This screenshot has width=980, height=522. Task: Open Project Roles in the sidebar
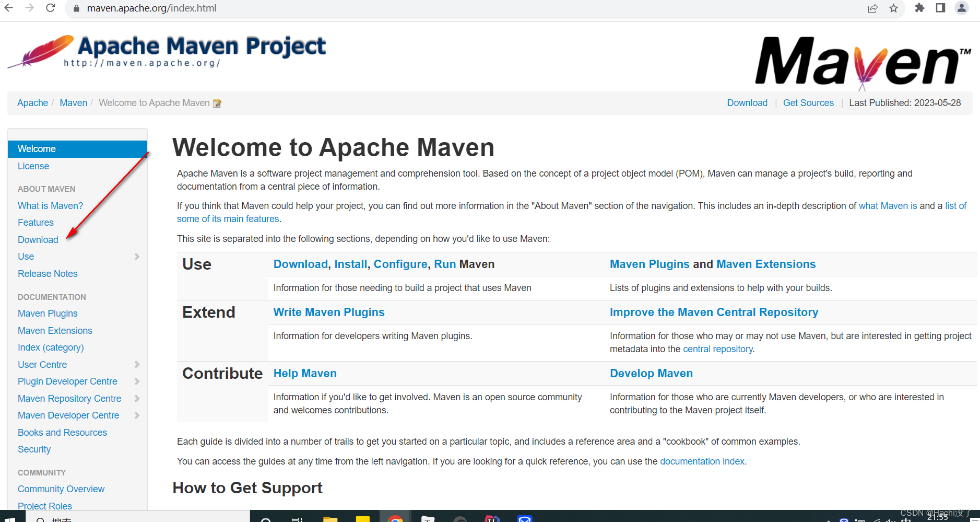point(45,505)
